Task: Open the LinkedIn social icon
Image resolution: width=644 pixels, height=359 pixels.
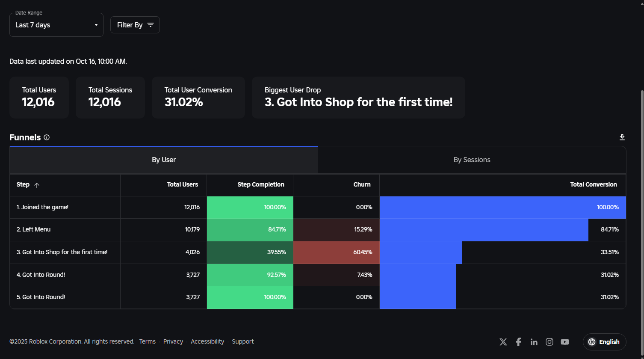Action: 534,342
